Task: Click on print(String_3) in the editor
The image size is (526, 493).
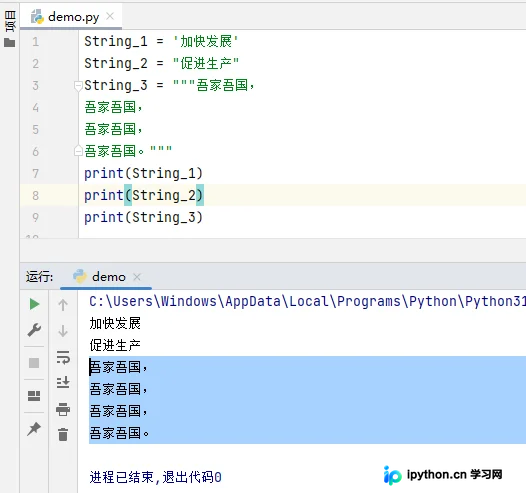Action: click(144, 218)
